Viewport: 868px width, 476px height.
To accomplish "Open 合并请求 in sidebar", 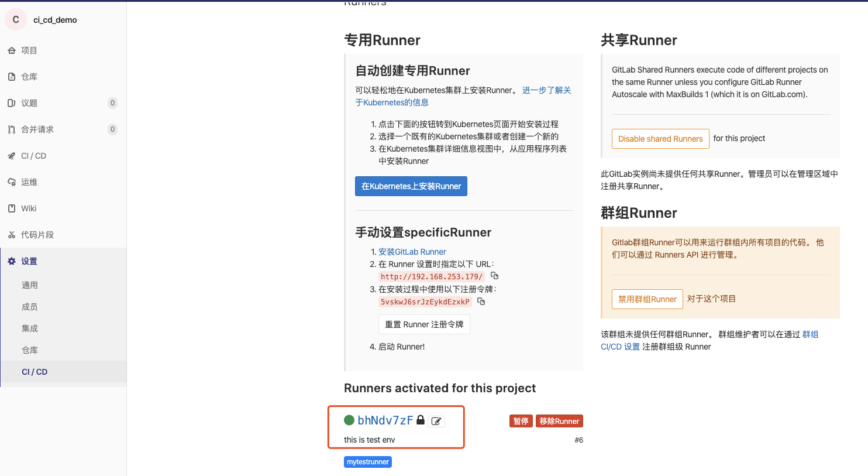I will pyautogui.click(x=37, y=129).
